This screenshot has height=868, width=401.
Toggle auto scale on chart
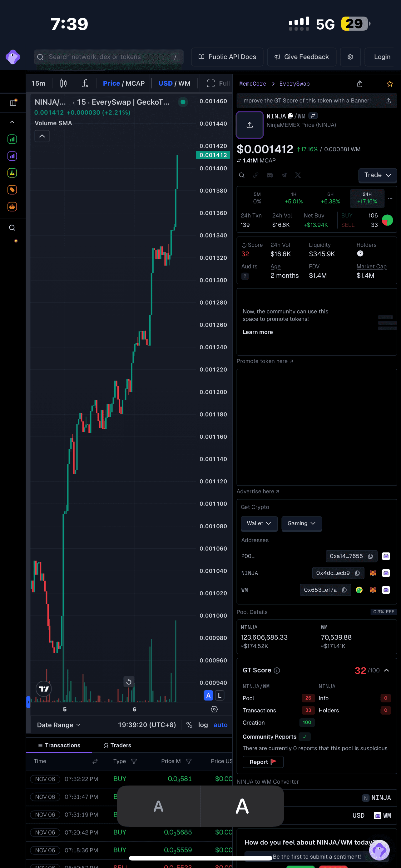coord(220,725)
